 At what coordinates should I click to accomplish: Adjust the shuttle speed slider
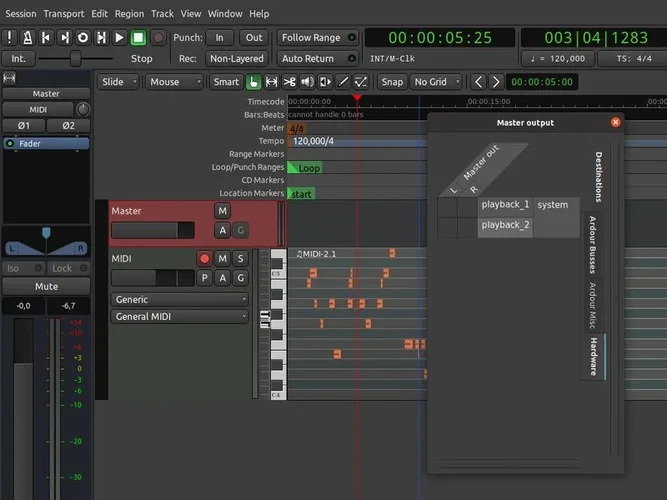point(78,59)
